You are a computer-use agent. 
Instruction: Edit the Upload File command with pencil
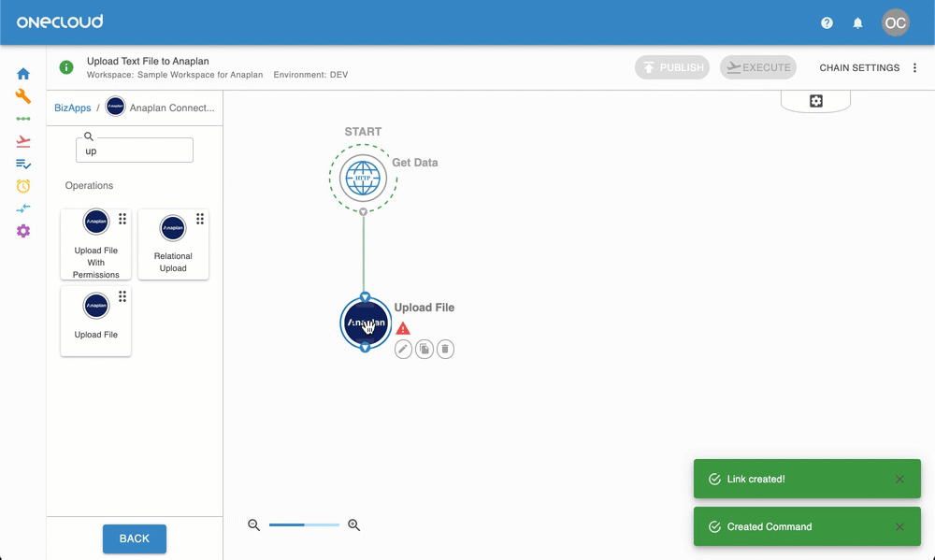coord(403,349)
